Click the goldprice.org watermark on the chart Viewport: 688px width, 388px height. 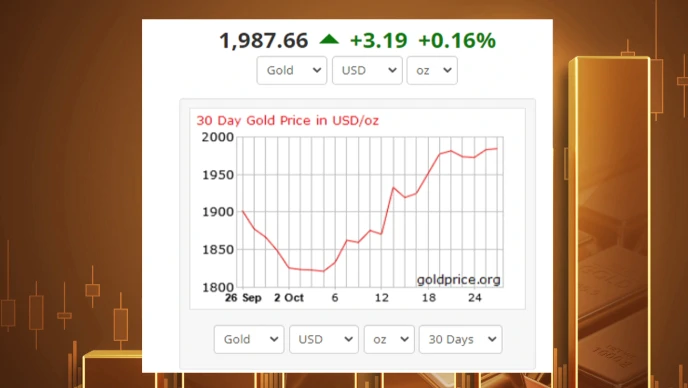tap(459, 280)
